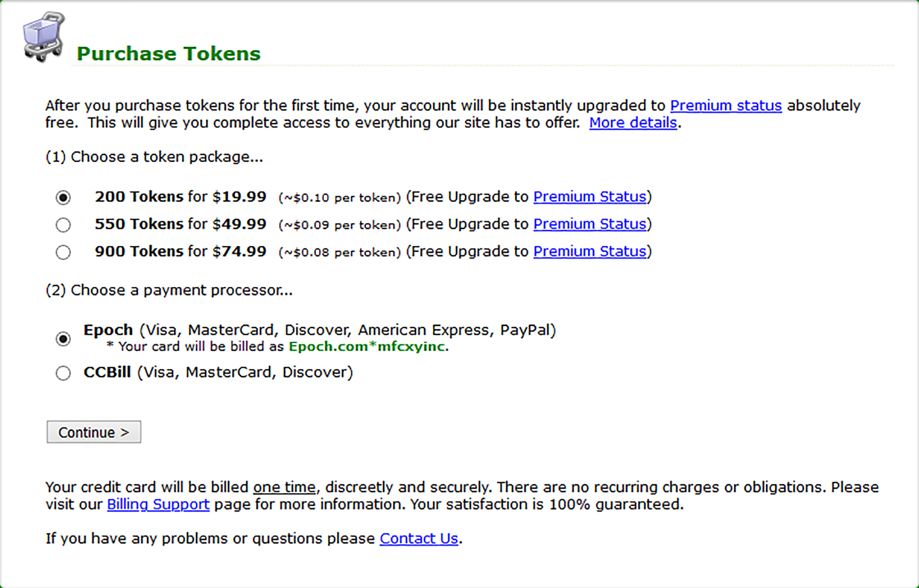The image size is (919, 588).
Task: Select the 550 Tokens for $49.99 option
Action: (x=63, y=225)
